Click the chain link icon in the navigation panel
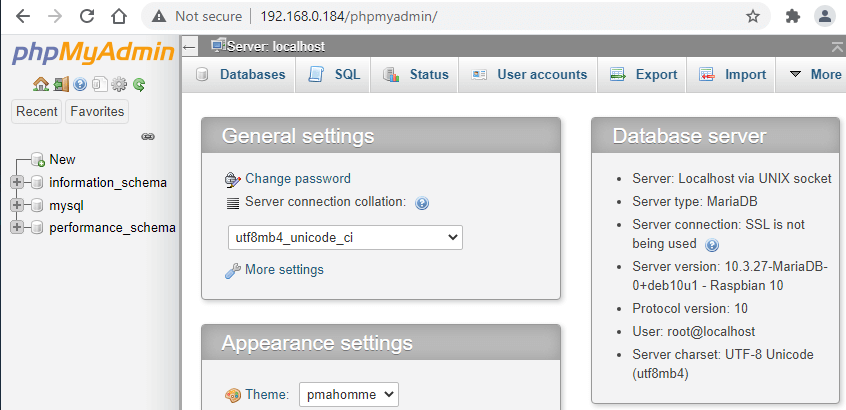The width and height of the screenshot is (846, 410). (x=148, y=137)
